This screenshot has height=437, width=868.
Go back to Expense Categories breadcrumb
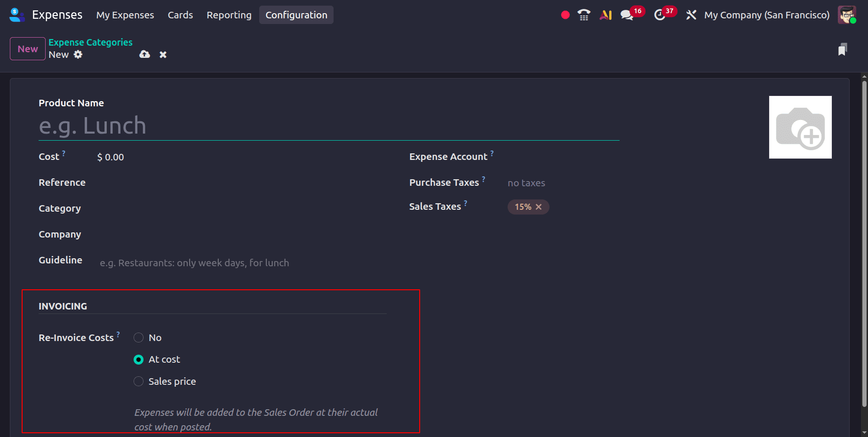click(90, 42)
